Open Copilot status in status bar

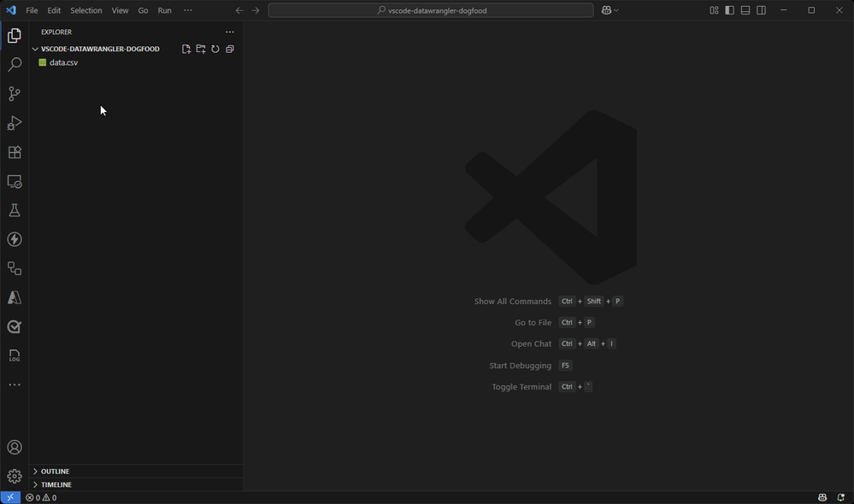(822, 497)
